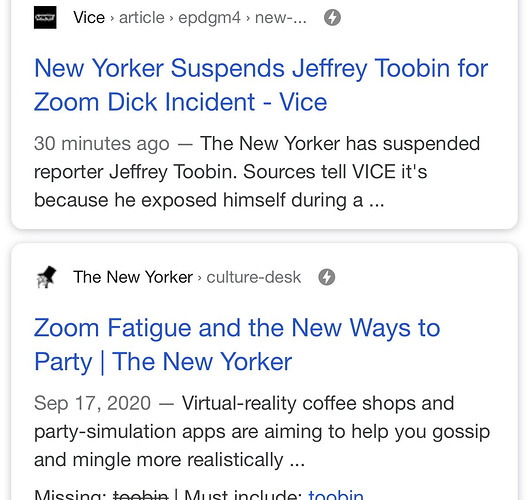Screen dimensions: 529x500
Task: Click the 'culture-desk' breadcrumb segment
Action: [x=254, y=277]
